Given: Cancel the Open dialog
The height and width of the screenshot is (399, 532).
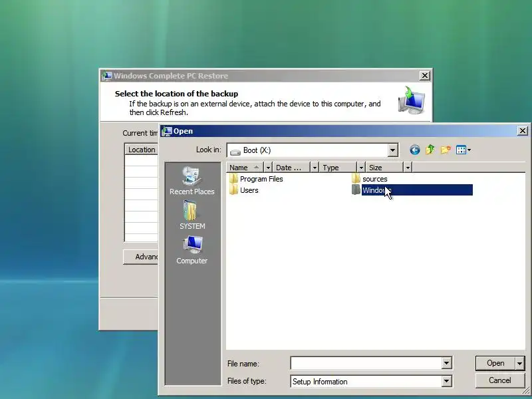Looking at the screenshot, I should tap(500, 380).
